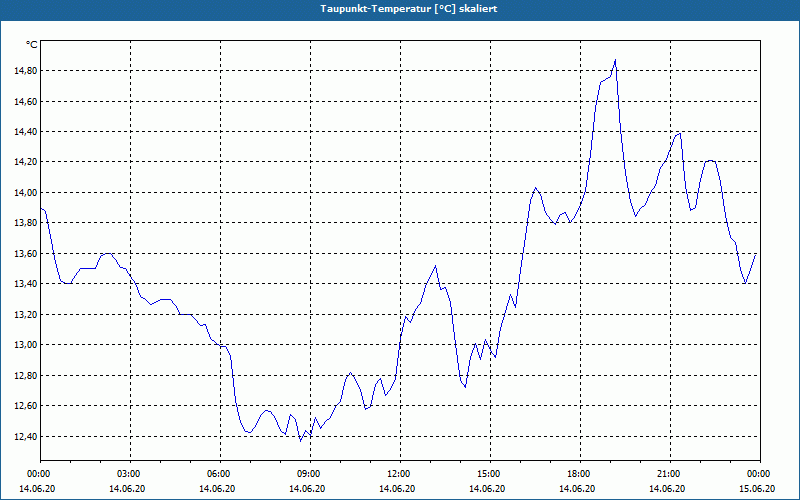Pick the 09:00 time label

coord(307,474)
